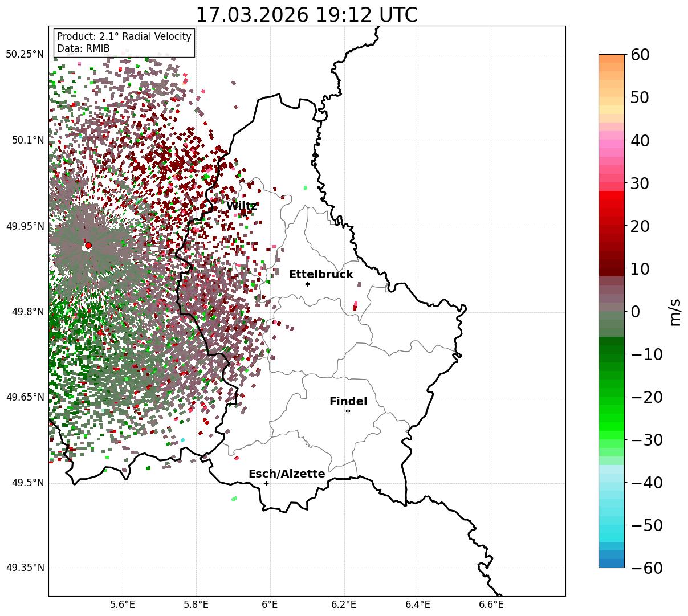Click the Esch/Alzette city label
Viewport: 688px width, 616px height.
coord(287,474)
